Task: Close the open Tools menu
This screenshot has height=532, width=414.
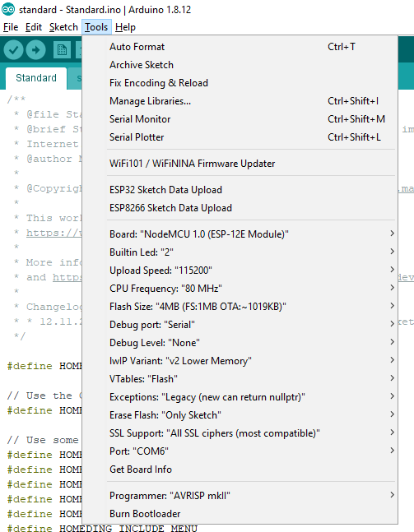Action: [96, 27]
